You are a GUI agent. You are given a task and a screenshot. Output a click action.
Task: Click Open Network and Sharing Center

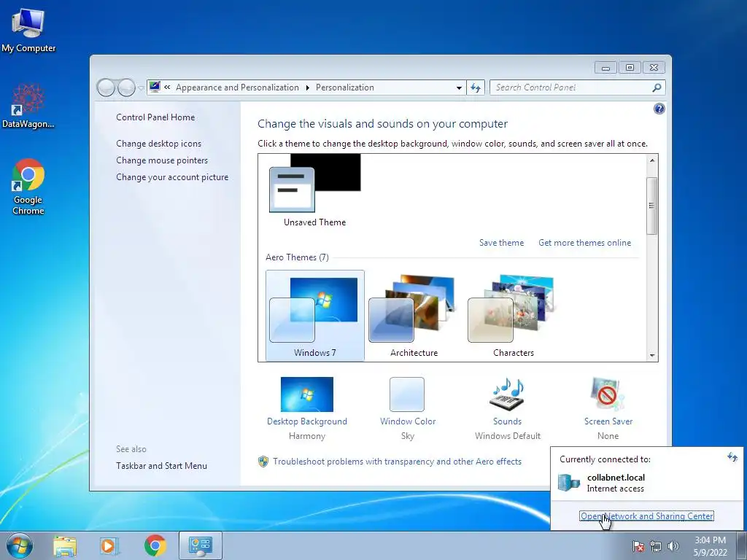tap(646, 516)
